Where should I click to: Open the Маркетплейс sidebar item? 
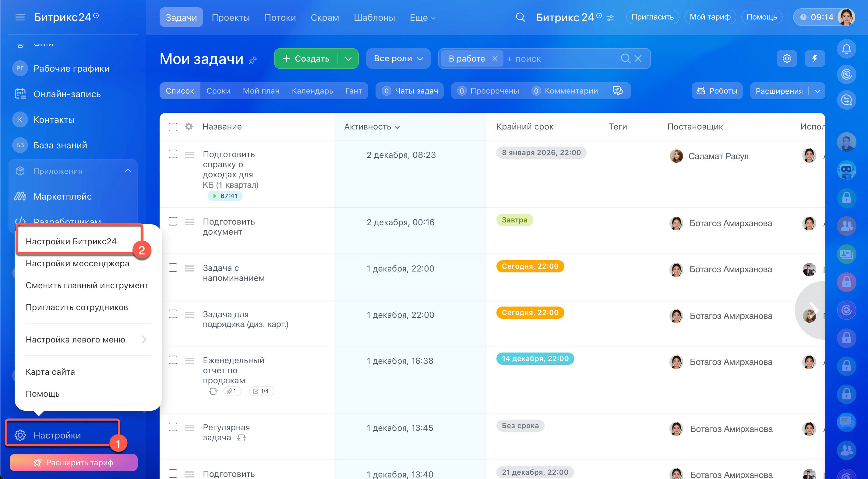coord(62,196)
